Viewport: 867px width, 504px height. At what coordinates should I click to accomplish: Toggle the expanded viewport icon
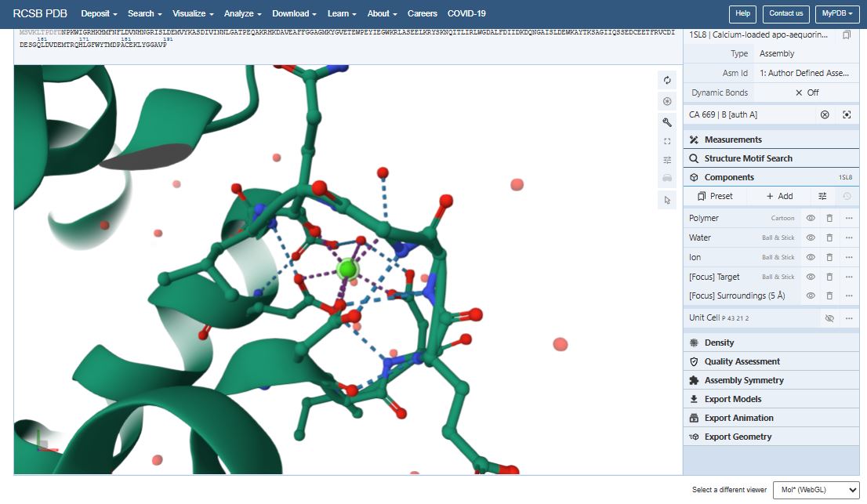tap(667, 141)
